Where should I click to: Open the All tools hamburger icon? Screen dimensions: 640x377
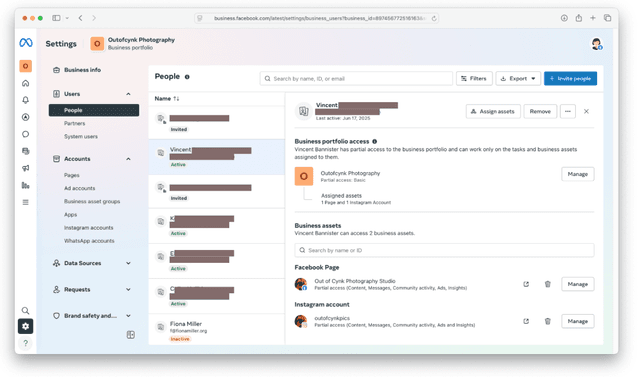coord(26,202)
